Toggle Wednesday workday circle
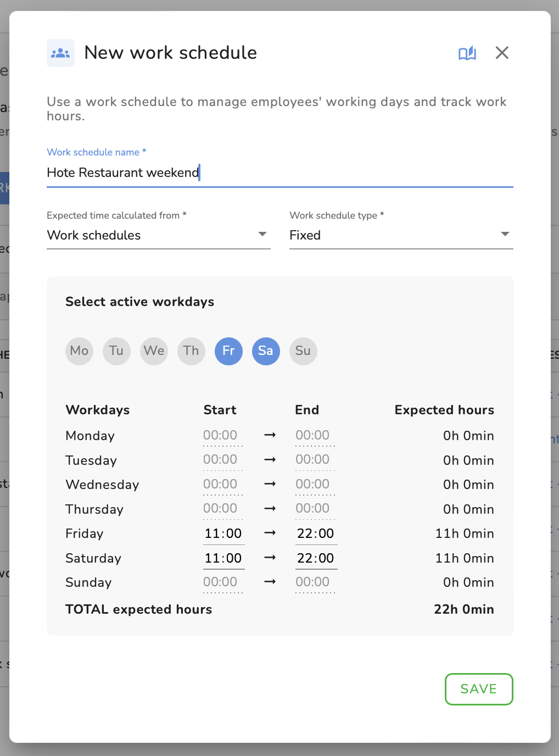 154,351
